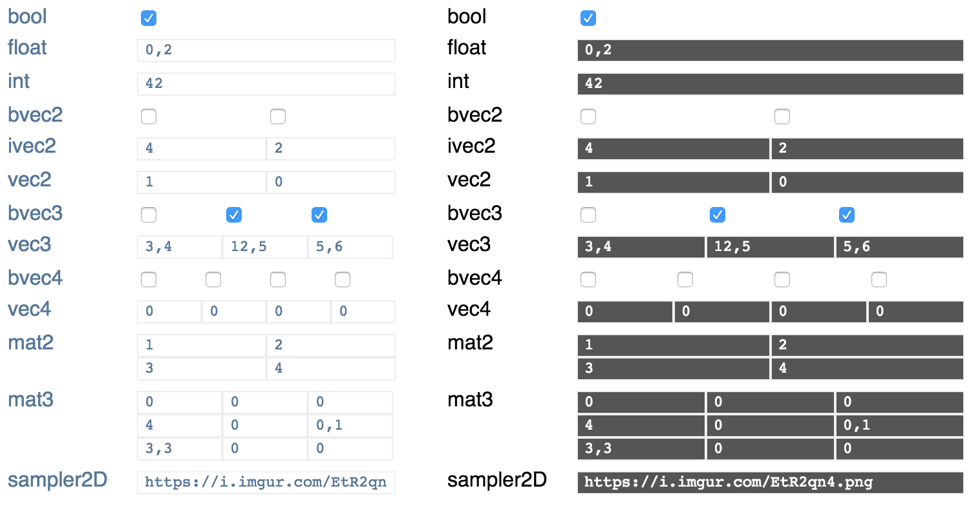This screenshot has height=506, width=980.
Task: Select light ivec2 field with value 4
Action: pyautogui.click(x=201, y=149)
